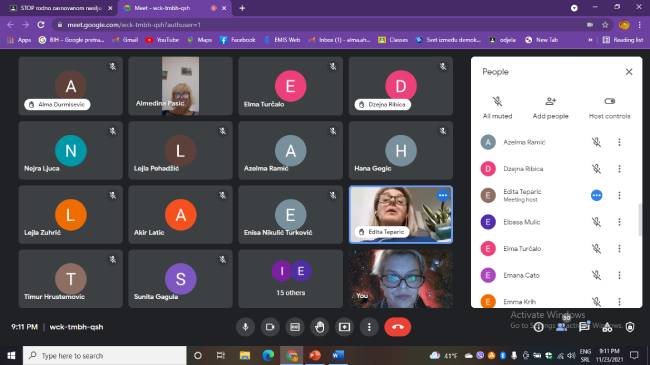Image resolution: width=650 pixels, height=365 pixels.
Task: Open the activities icon
Action: [607, 327]
